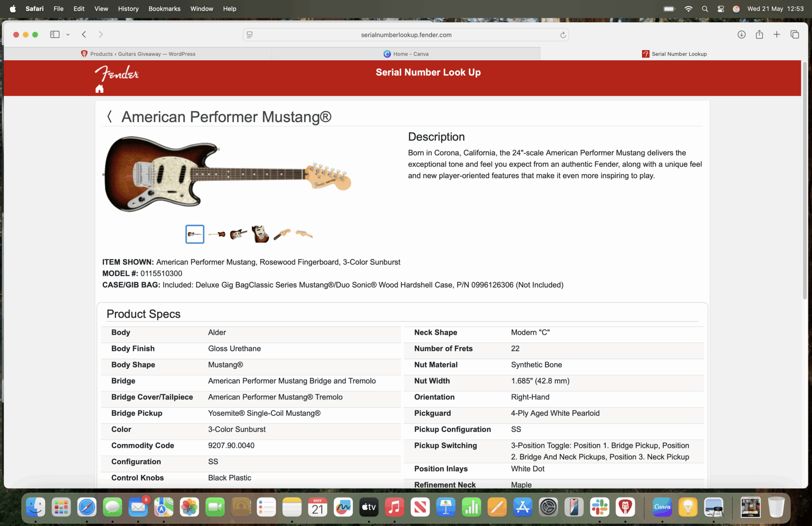This screenshot has width=812, height=526.
Task: Open Numbers from the Dock
Action: pos(471,507)
